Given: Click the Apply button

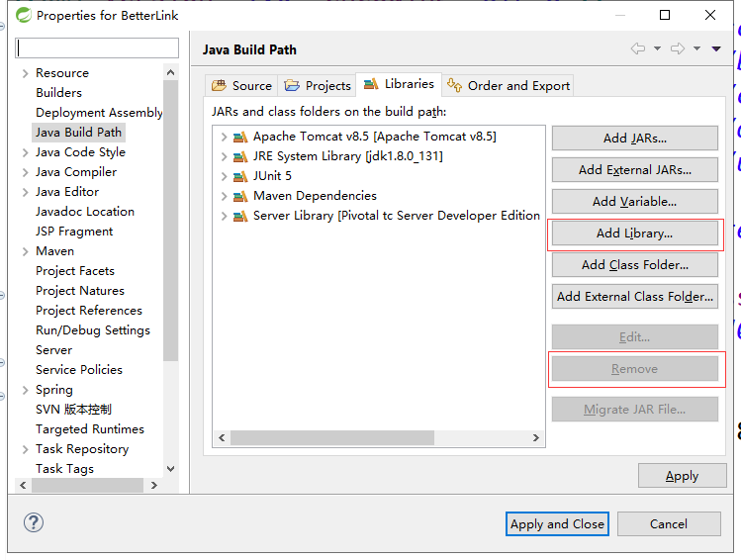Looking at the screenshot, I should (x=682, y=476).
